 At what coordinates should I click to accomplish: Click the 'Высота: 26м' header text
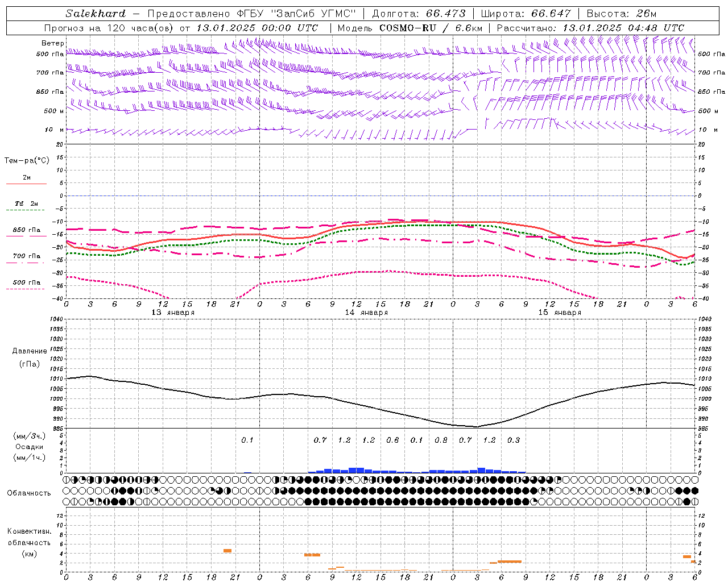click(x=622, y=13)
